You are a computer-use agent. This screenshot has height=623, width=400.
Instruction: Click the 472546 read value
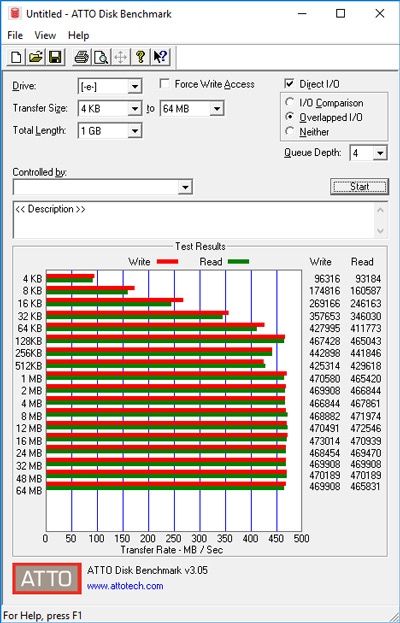click(x=365, y=428)
